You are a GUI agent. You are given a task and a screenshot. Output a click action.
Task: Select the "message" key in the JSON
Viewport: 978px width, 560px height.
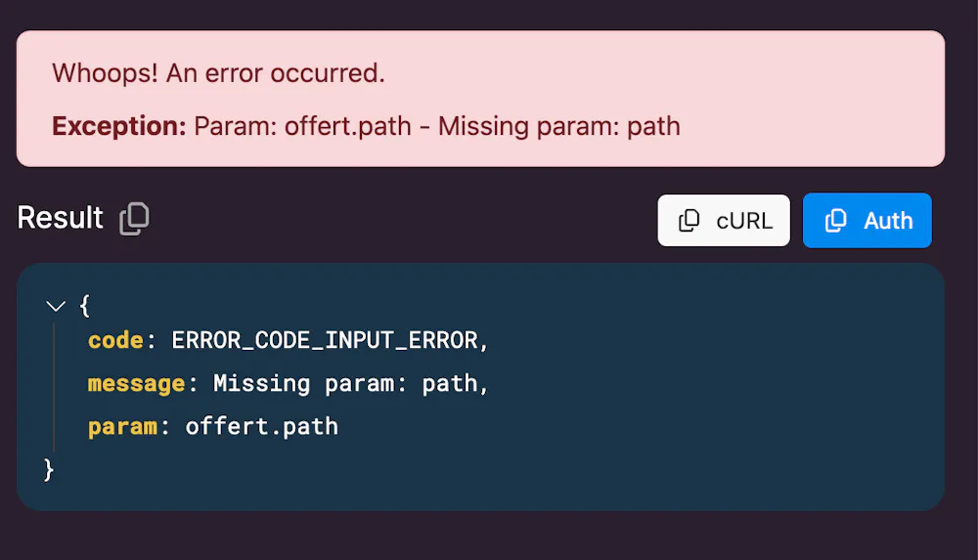click(x=136, y=383)
